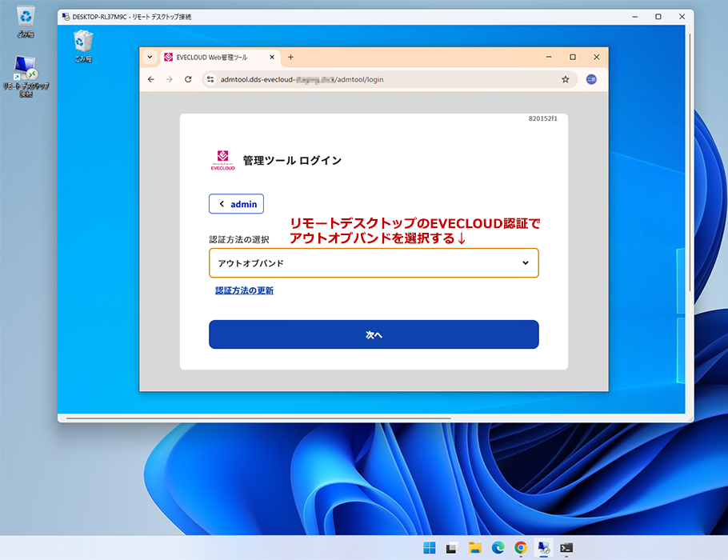Bookmark this page with star icon
Viewport: 728px width, 560px height.
pos(565,79)
